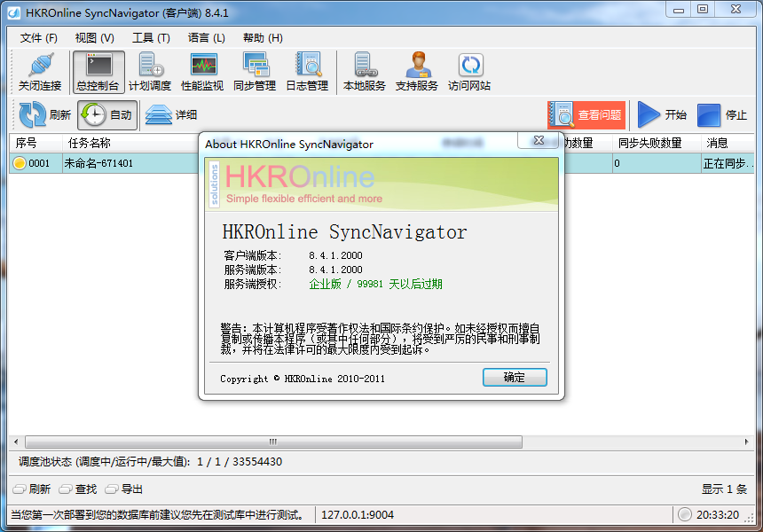Click the 127.0.0.1:9004 status bar entry

click(358, 515)
